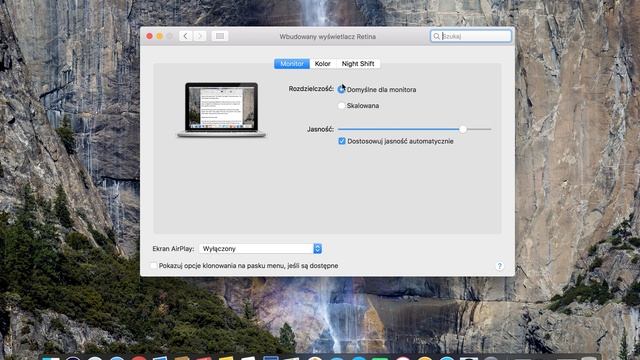
Task: Open the Ekran AirPlay dropdown
Action: click(260, 249)
